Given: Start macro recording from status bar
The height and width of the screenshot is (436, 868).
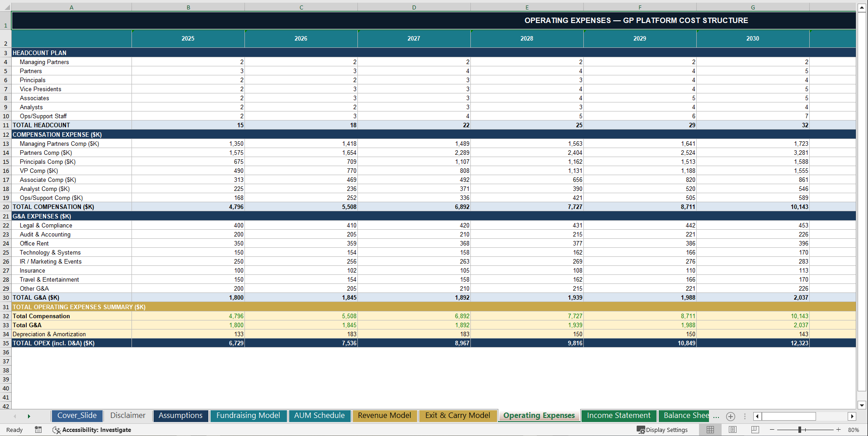Looking at the screenshot, I should click(x=38, y=430).
